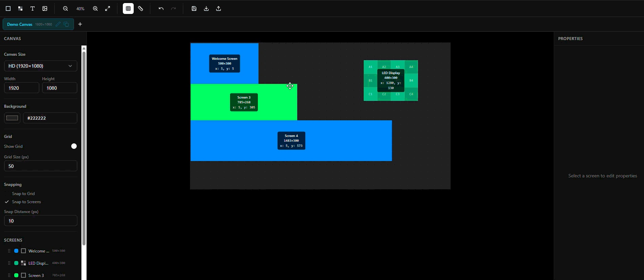Image resolution: width=644 pixels, height=280 pixels.
Task: Click the Welcome Screen info label
Action: pyautogui.click(x=225, y=64)
